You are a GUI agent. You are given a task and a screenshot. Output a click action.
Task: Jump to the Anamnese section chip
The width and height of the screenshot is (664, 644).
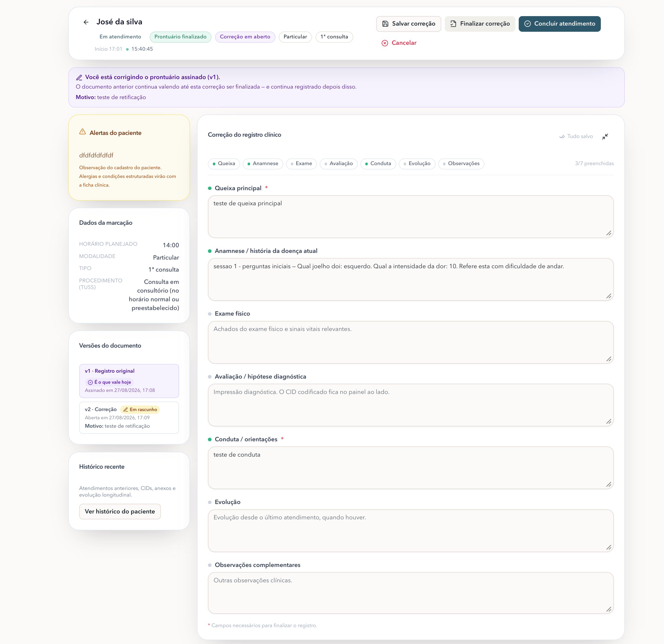click(263, 164)
